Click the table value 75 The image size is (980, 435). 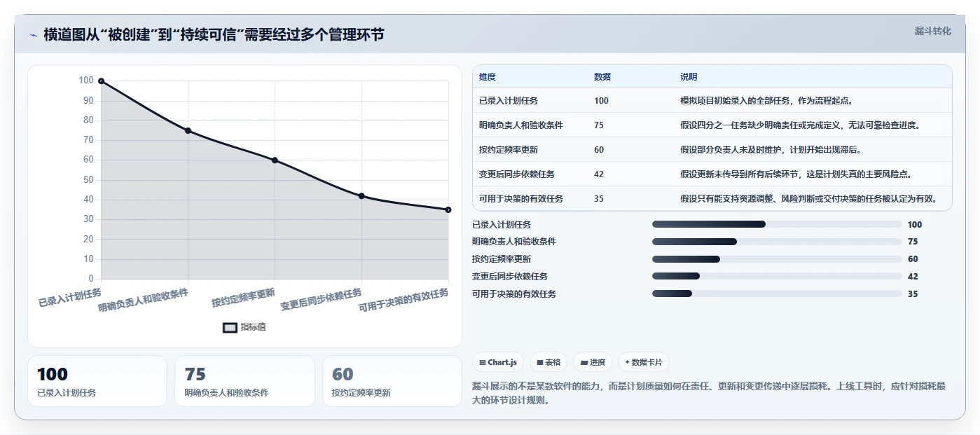coord(599,125)
